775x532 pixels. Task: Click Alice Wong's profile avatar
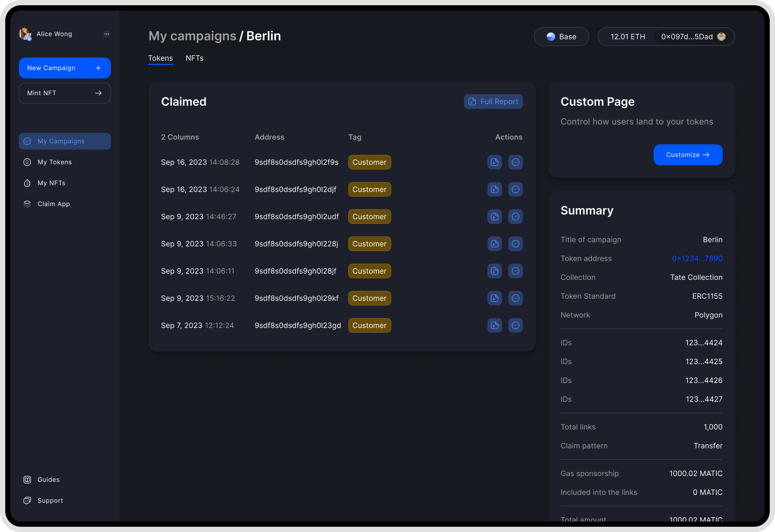[x=25, y=34]
